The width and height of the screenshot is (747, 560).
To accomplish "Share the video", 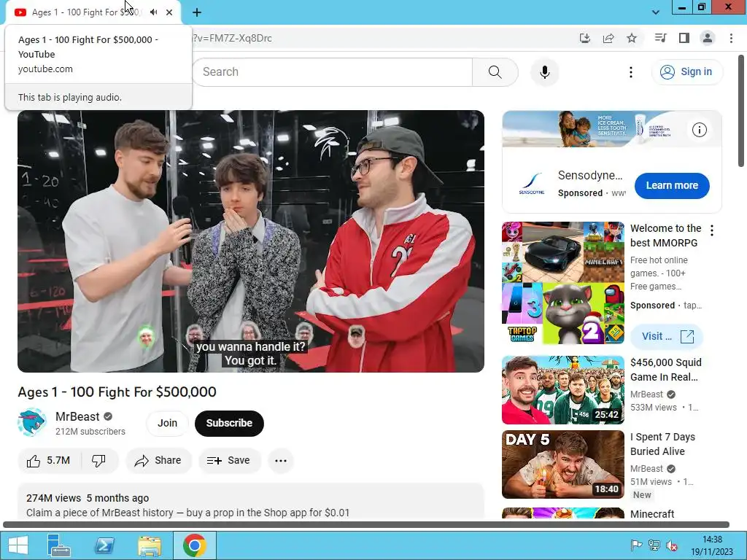I will coord(158,461).
